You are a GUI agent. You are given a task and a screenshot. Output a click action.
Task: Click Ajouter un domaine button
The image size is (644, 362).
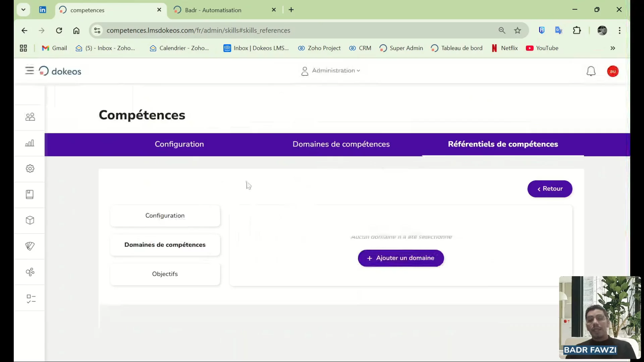(x=400, y=258)
